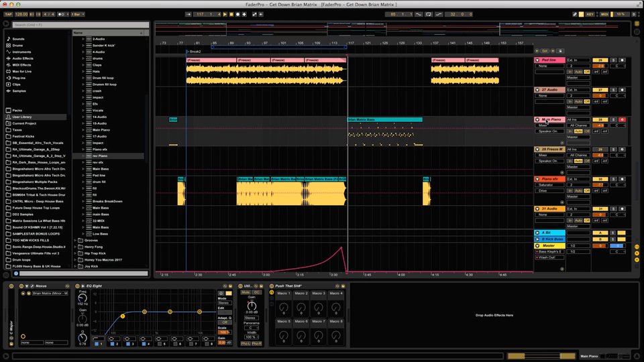Toggle the Draw Mode pencil icon
644x362 pixels.
coord(575,14)
